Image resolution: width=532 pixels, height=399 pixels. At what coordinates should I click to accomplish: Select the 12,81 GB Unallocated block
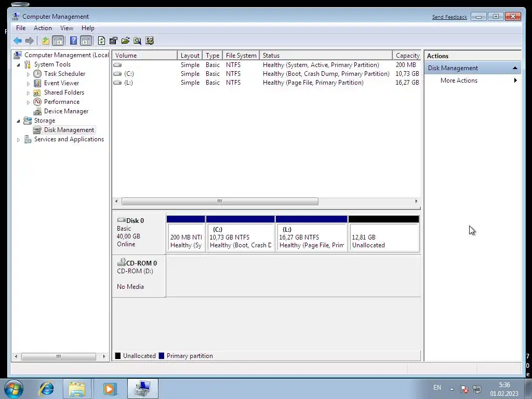[384, 234]
